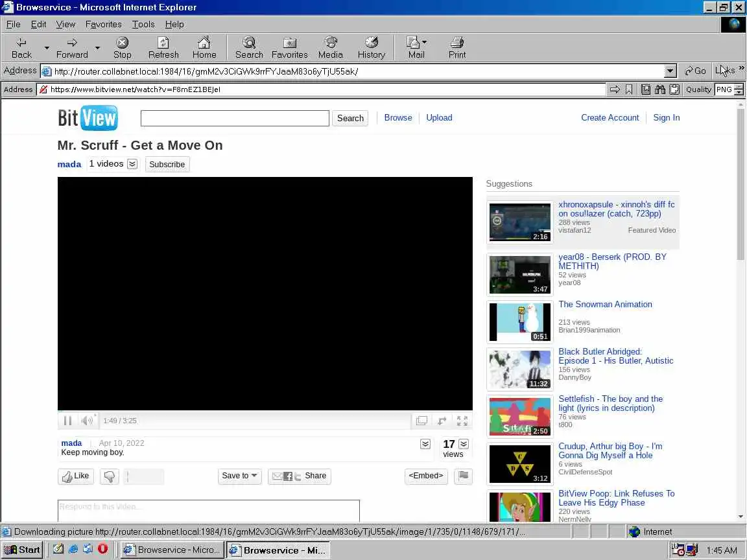The image size is (747, 560).
Task: Expand the Forward history dropdown arrow
Action: tap(97, 48)
